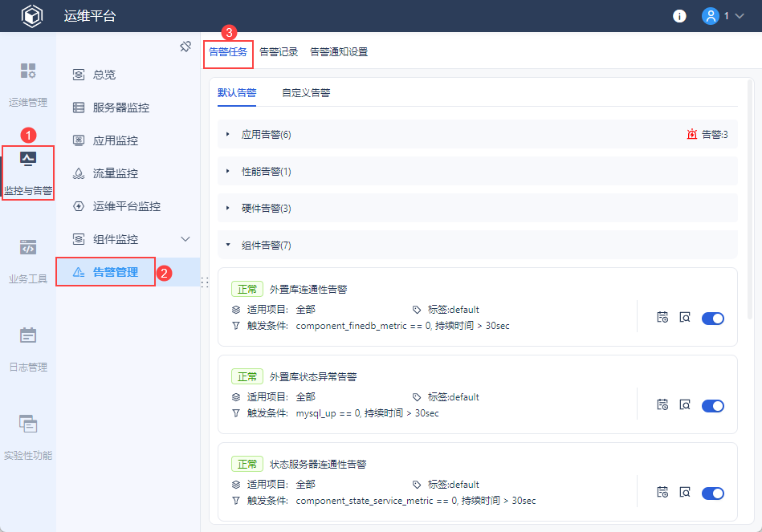Click the red alarm bell icon 告警:3
The width and height of the screenshot is (762, 532).
pos(692,135)
